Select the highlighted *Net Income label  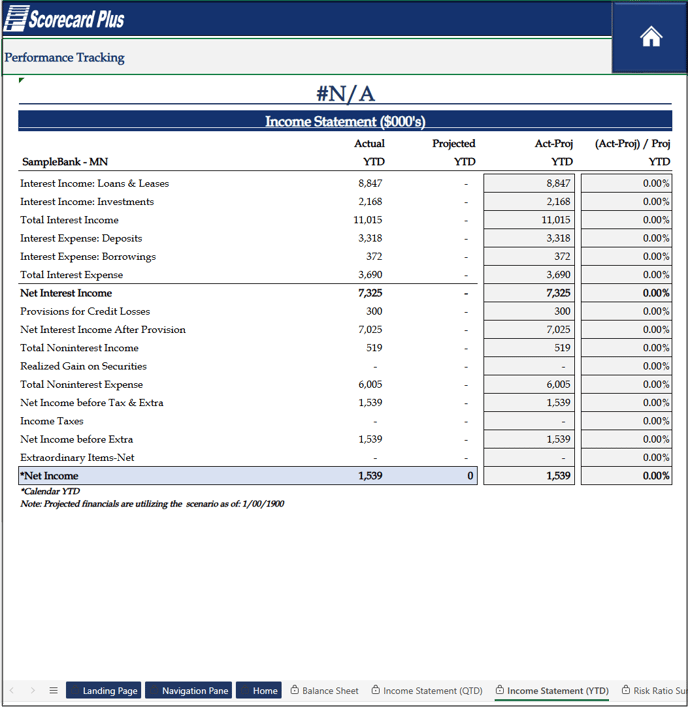pyautogui.click(x=49, y=476)
